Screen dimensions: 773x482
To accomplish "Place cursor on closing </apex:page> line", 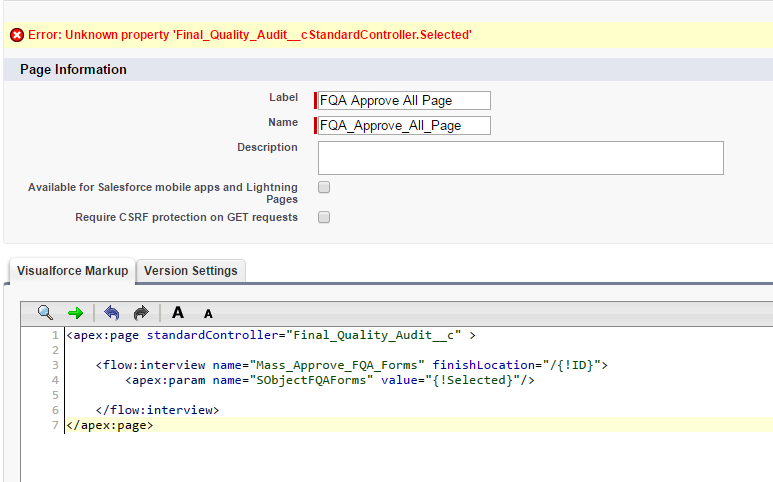I will pos(110,425).
